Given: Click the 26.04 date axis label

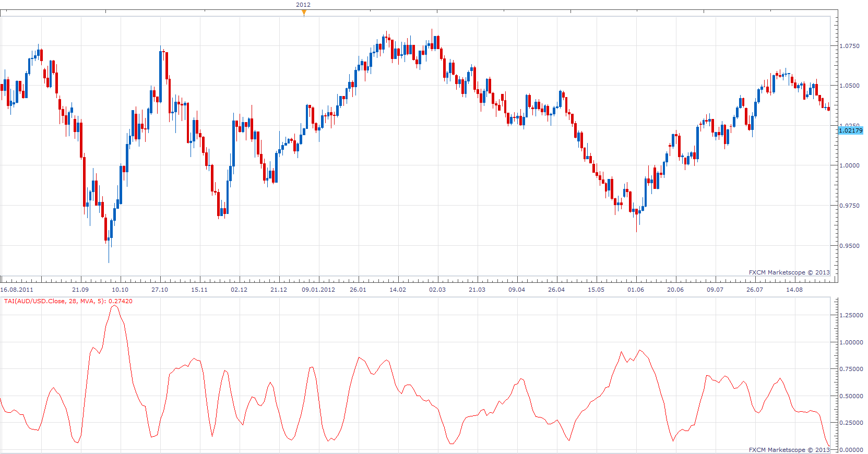Looking at the screenshot, I should coord(556,290).
